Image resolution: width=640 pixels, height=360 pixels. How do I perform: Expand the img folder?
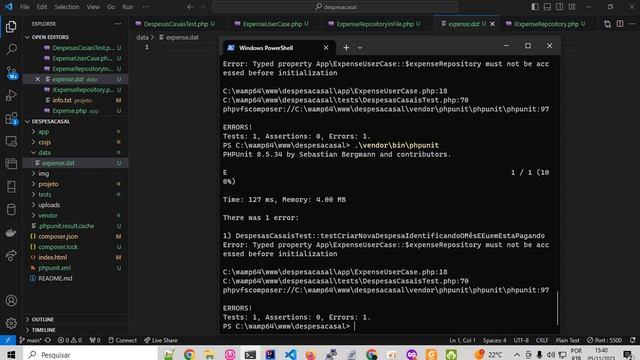point(44,173)
